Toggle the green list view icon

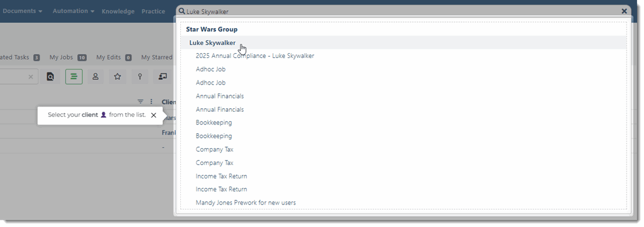click(x=74, y=76)
